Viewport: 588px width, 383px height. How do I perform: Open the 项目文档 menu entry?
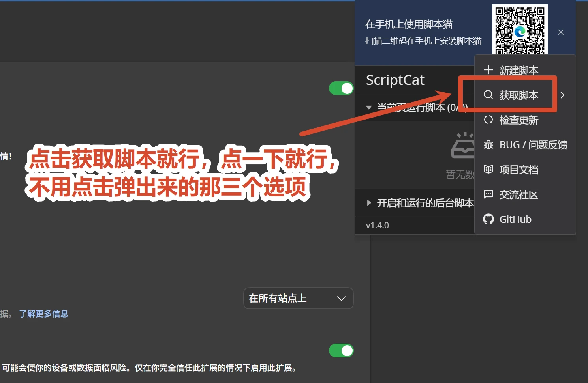[x=525, y=170]
